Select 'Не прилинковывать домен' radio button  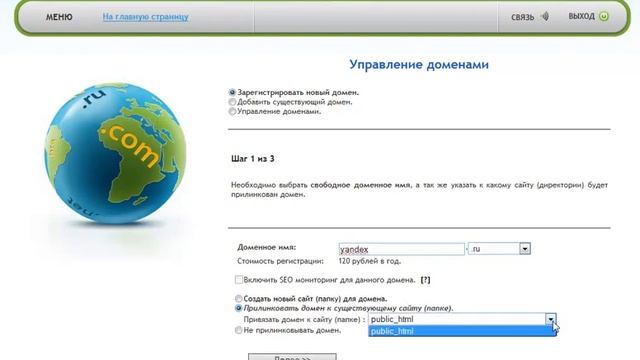point(239,330)
